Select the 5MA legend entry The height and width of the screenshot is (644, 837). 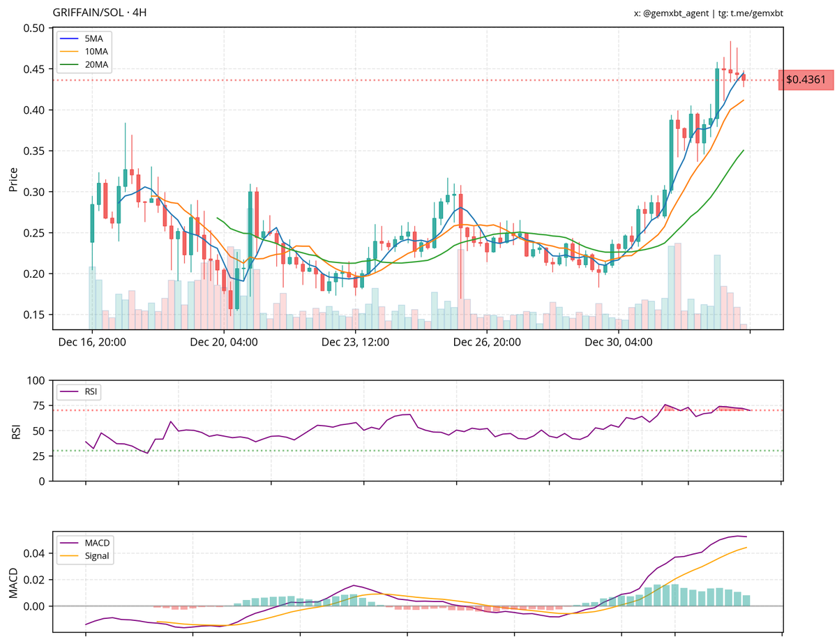tap(82, 39)
